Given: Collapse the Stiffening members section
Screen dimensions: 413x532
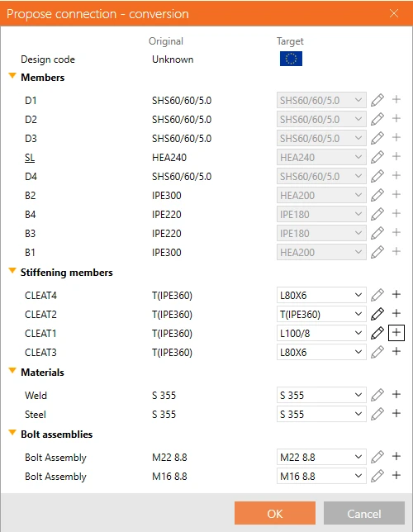Looking at the screenshot, I should [12, 271].
